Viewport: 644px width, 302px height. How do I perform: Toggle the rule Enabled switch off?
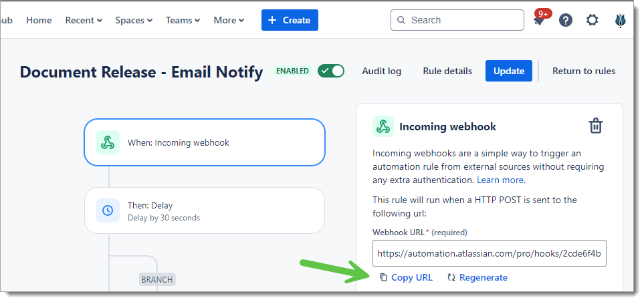[331, 71]
